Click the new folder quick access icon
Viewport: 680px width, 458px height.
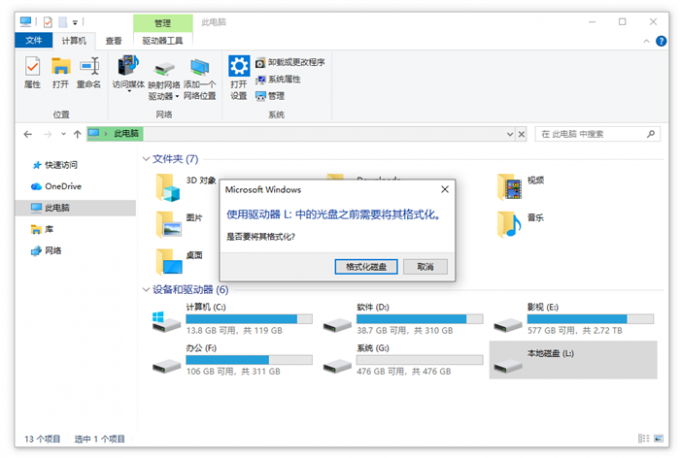(x=63, y=22)
